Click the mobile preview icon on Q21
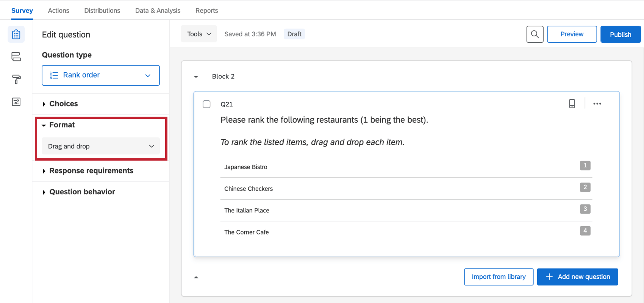The width and height of the screenshot is (644, 303). (572, 103)
